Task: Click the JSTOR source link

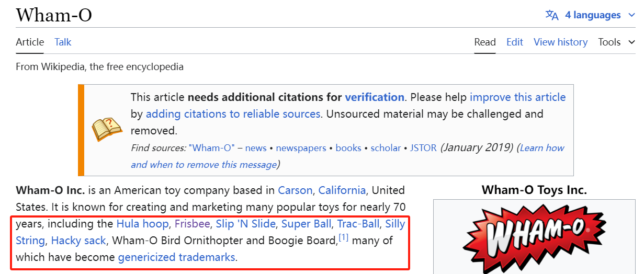Action: pos(423,148)
